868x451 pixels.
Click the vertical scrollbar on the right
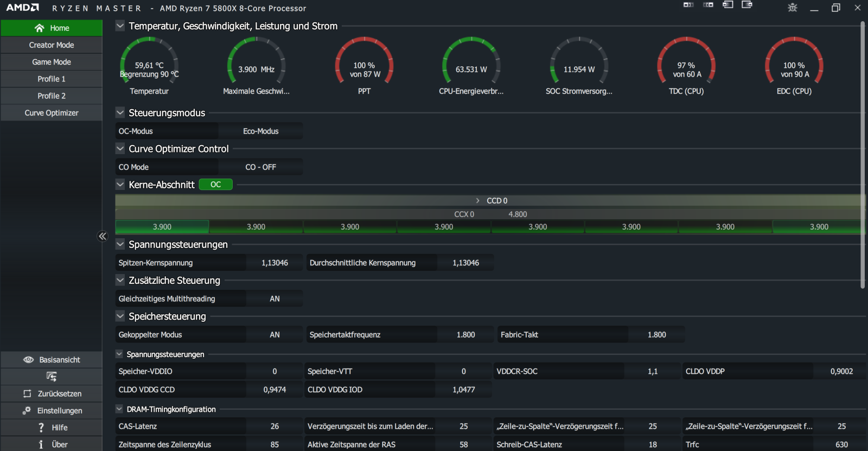(x=863, y=155)
